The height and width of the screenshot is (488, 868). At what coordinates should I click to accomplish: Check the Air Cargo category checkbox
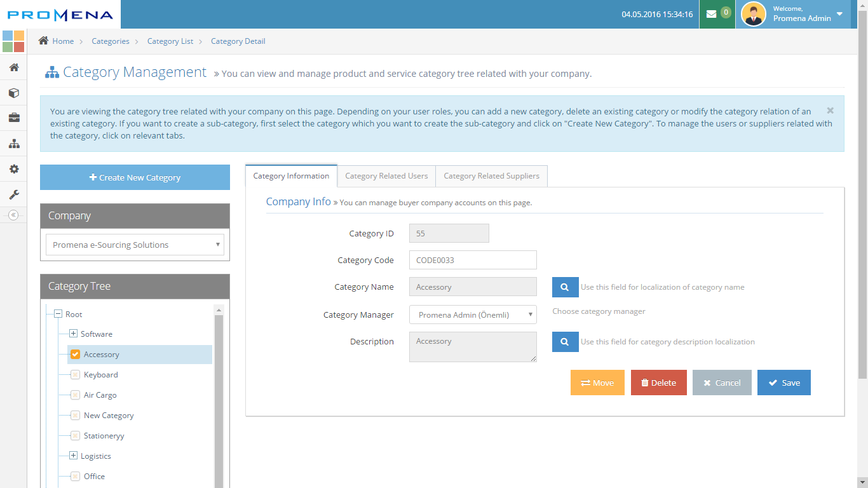[x=74, y=395]
